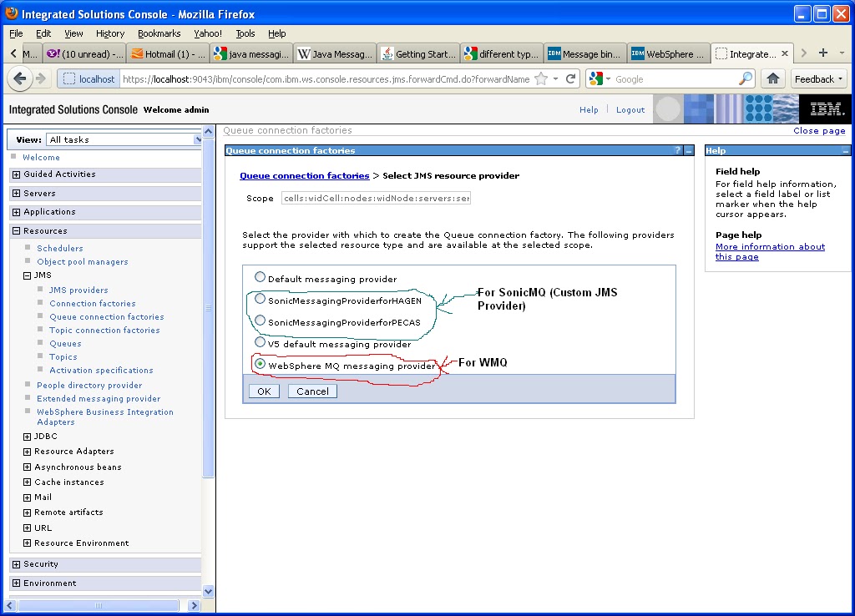Viewport: 855px width, 616px height.
Task: Click the browser forward arrow
Action: 41,79
